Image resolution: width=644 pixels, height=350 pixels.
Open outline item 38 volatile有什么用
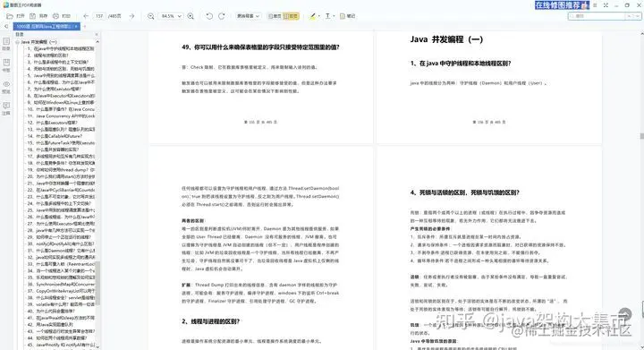click(x=61, y=304)
